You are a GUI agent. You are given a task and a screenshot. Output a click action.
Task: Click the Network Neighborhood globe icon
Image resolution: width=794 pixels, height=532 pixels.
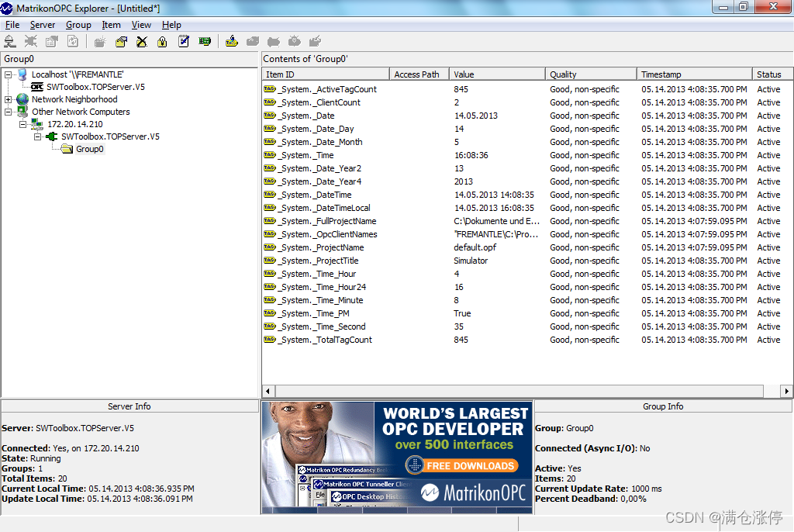[x=22, y=99]
